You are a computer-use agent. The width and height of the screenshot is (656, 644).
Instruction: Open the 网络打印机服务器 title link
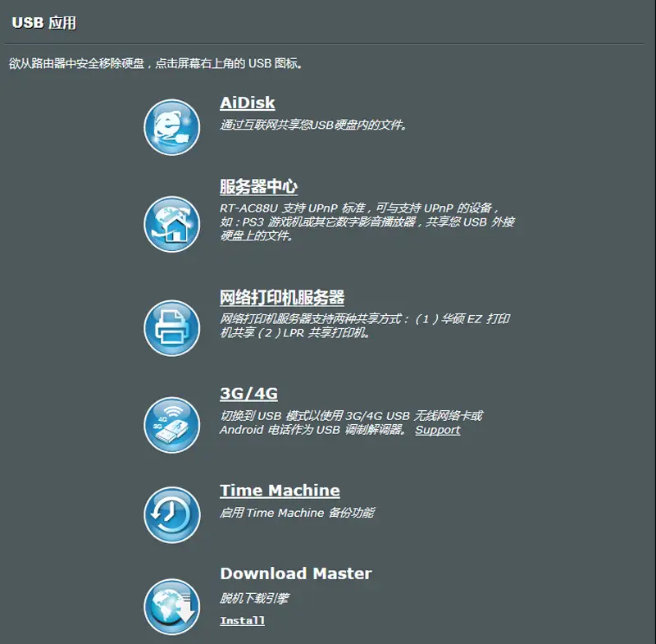(282, 298)
